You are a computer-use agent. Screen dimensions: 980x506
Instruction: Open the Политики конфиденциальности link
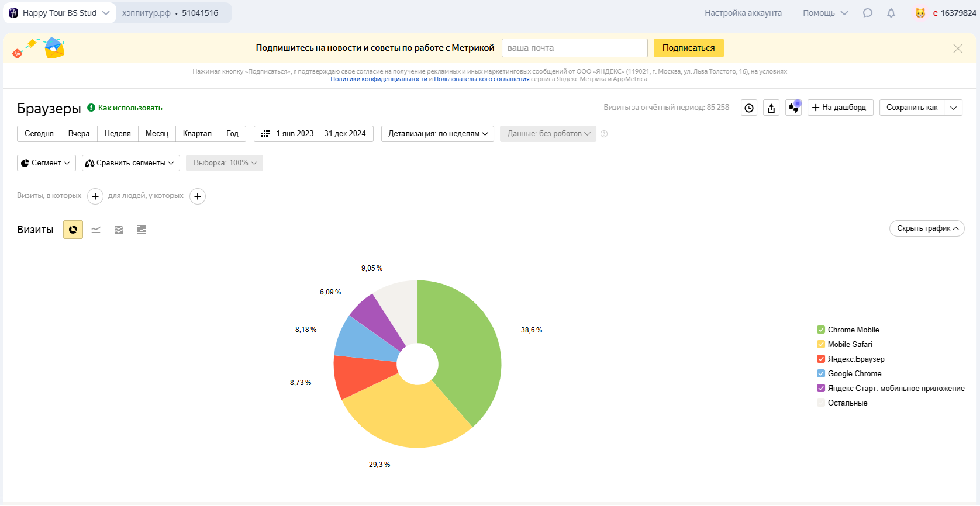click(x=379, y=79)
